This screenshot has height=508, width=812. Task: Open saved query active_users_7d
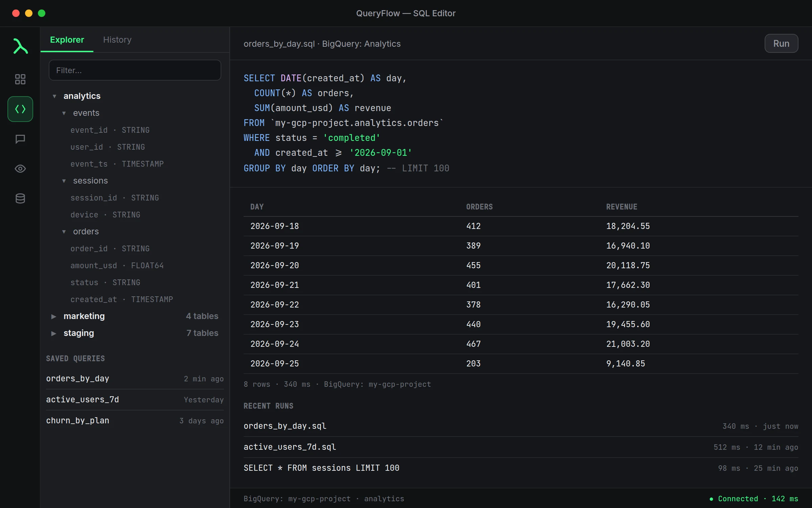[x=135, y=400]
